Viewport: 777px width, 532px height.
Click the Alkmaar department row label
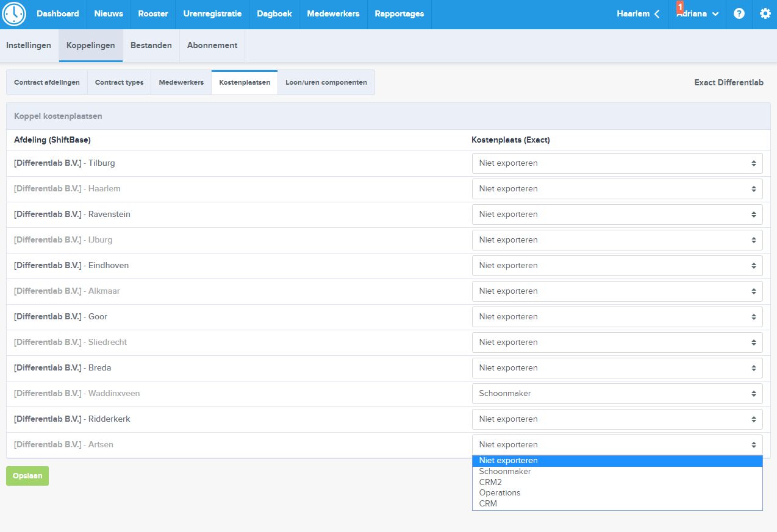pyautogui.click(x=67, y=291)
